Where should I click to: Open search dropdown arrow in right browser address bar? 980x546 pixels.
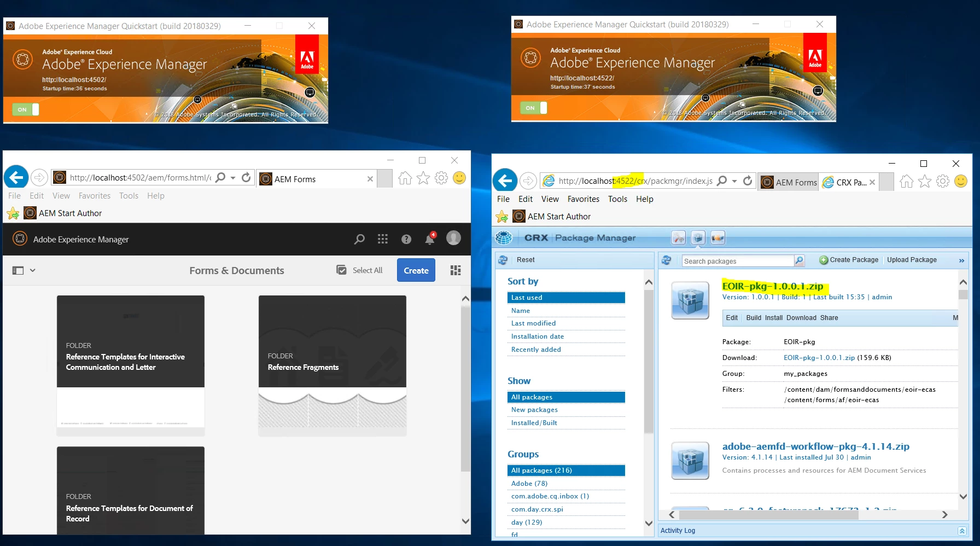coord(734,181)
